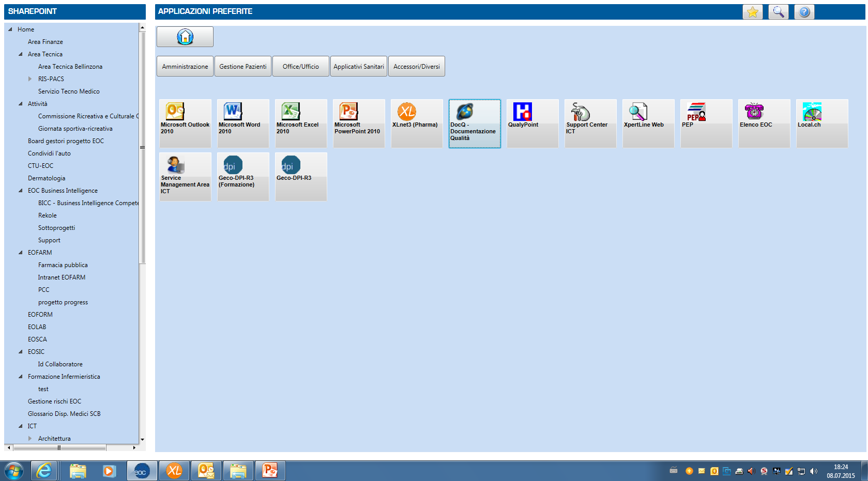Switch to Outlook in the taskbar
868x481 pixels.
coord(206,471)
